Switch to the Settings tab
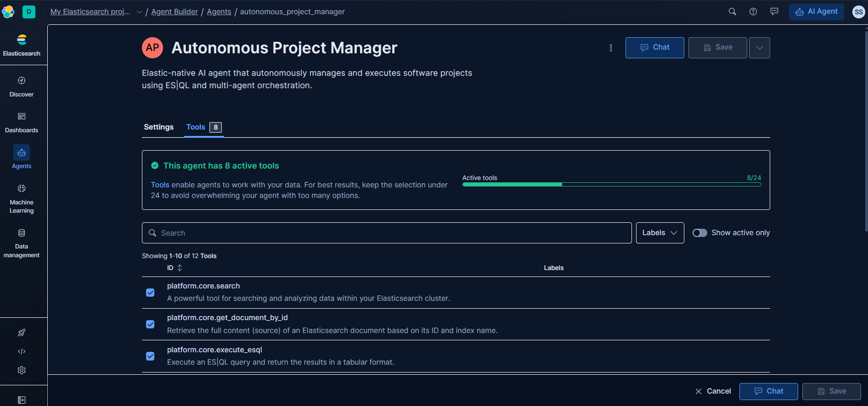 (x=159, y=127)
